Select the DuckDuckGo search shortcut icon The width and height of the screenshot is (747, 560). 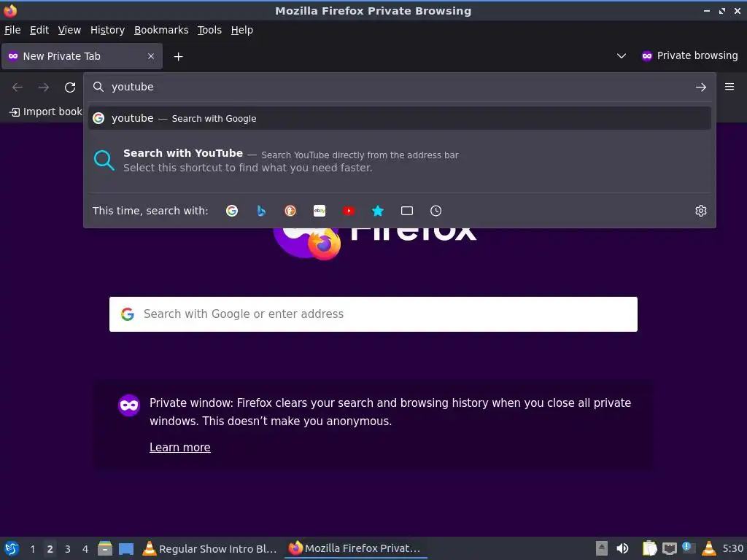pyautogui.click(x=290, y=211)
